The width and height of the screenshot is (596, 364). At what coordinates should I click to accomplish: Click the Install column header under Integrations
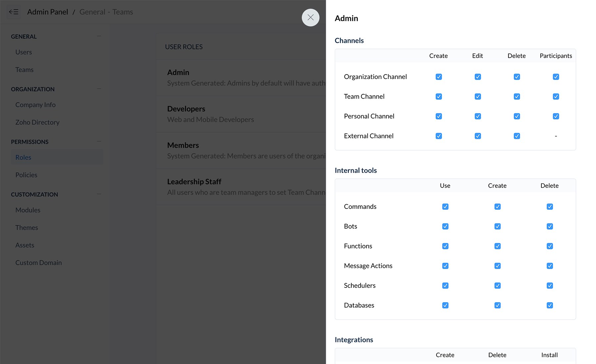tap(550, 355)
